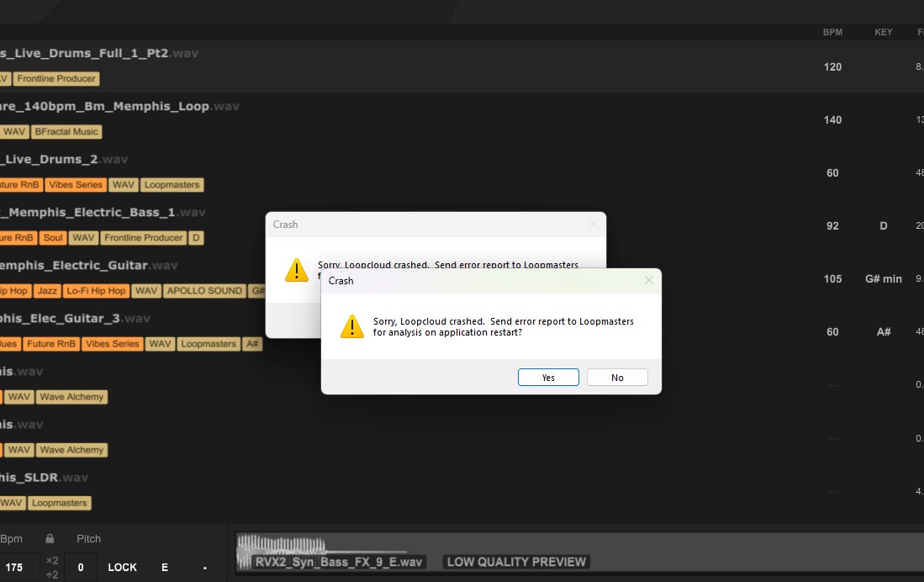Click the key value G# min

[884, 279]
